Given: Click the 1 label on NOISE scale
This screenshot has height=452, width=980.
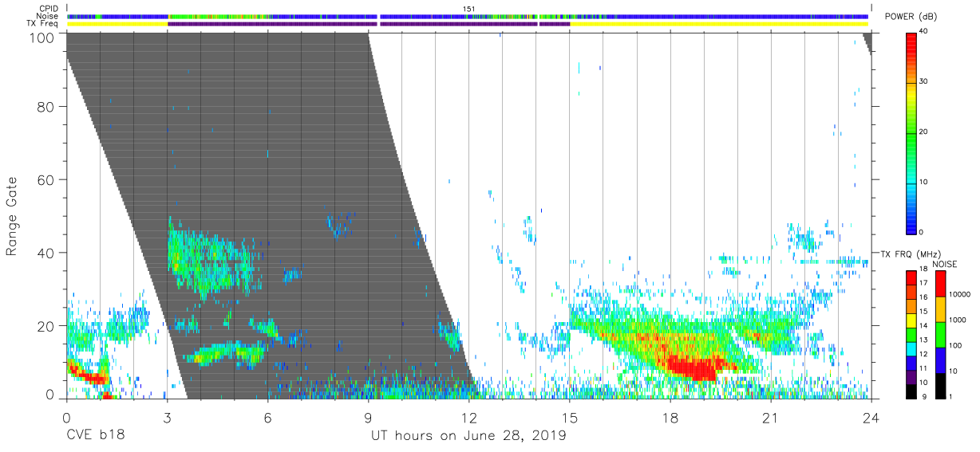Looking at the screenshot, I should point(951,396).
